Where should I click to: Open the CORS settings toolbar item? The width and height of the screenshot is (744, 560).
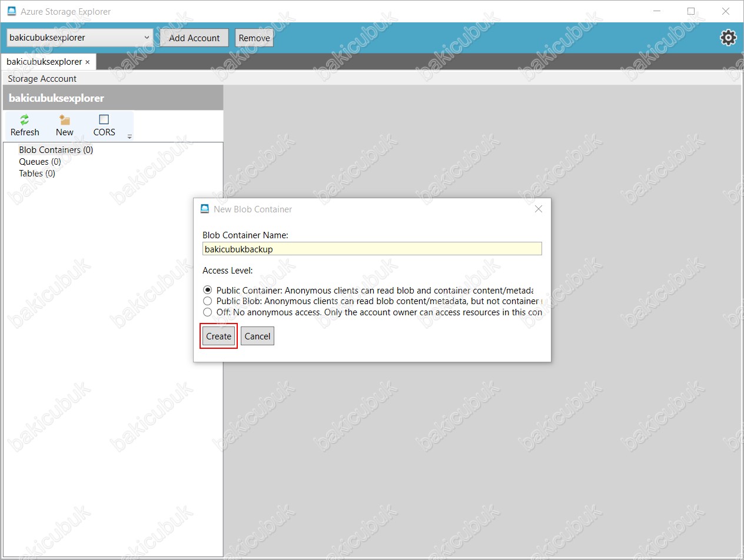104,125
